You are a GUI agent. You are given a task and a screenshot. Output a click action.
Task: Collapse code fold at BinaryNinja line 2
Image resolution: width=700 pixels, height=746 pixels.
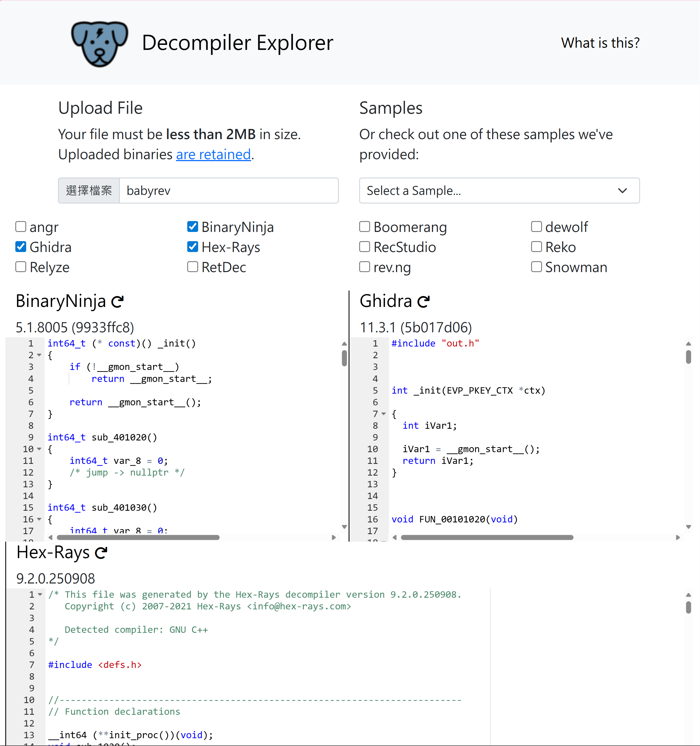click(39, 355)
